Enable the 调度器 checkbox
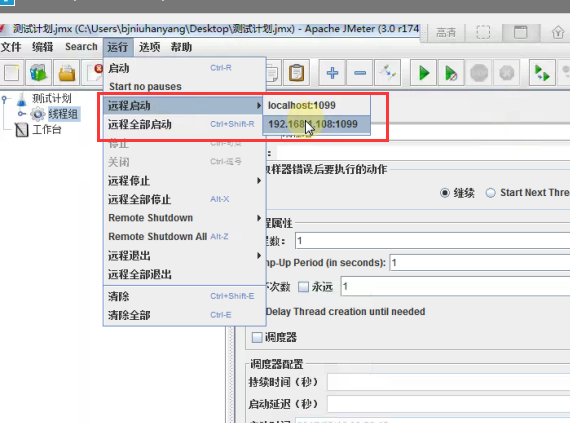This screenshot has width=570, height=423. click(257, 337)
